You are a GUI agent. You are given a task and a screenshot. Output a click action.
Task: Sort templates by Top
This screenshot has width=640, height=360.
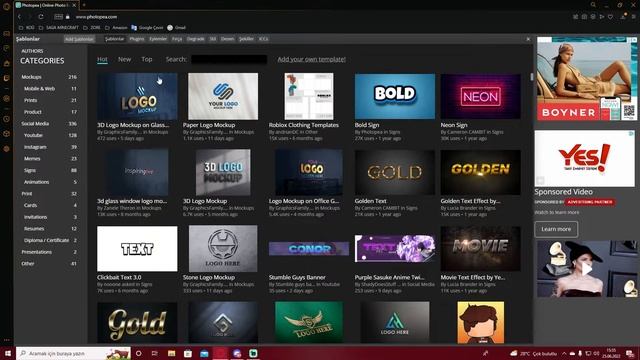[147, 59]
